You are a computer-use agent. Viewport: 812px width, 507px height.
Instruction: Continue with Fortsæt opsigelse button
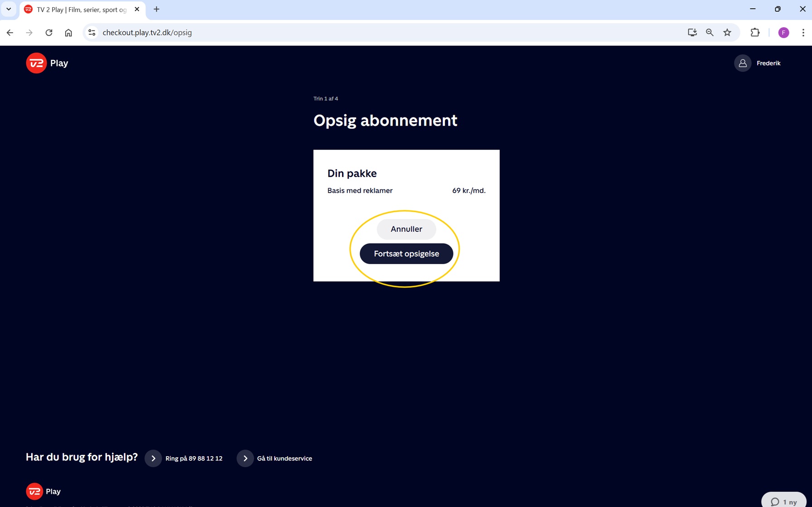(406, 253)
